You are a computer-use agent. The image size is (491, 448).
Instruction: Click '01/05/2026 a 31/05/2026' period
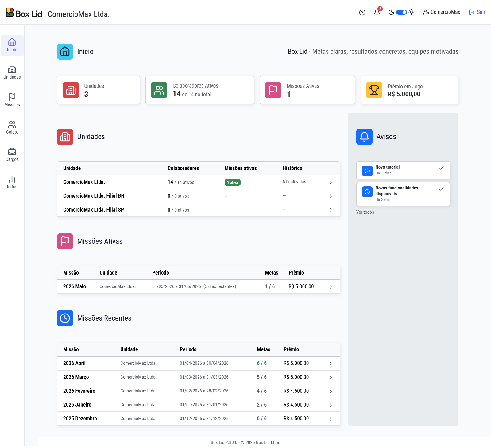(x=176, y=286)
